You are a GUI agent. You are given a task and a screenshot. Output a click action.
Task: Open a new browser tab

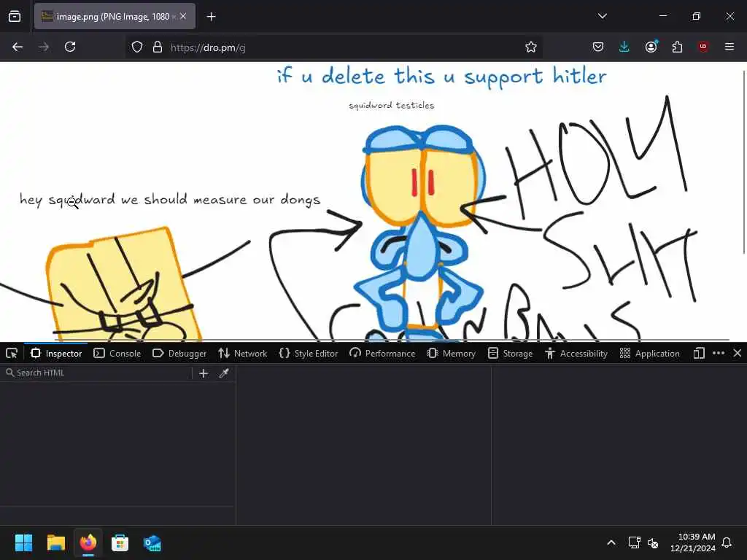(211, 17)
